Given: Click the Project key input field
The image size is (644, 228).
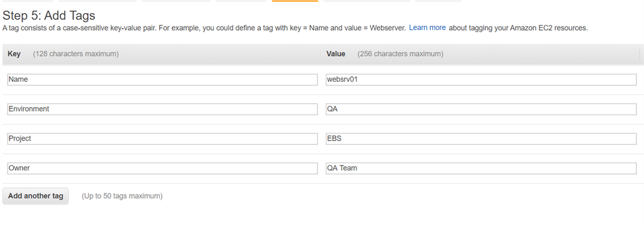Looking at the screenshot, I should (162, 139).
